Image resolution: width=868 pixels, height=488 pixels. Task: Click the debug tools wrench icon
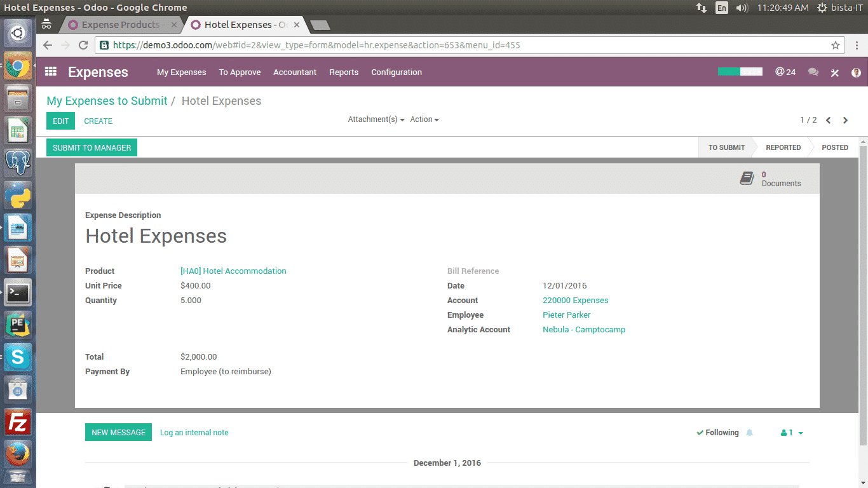[835, 72]
